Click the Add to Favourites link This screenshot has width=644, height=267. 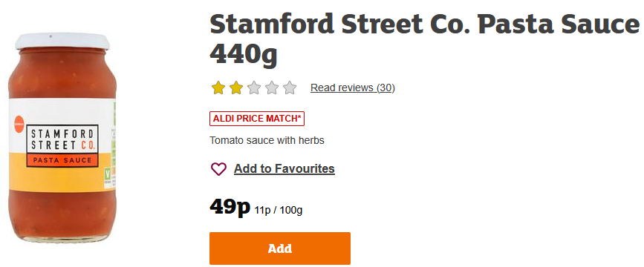[284, 168]
